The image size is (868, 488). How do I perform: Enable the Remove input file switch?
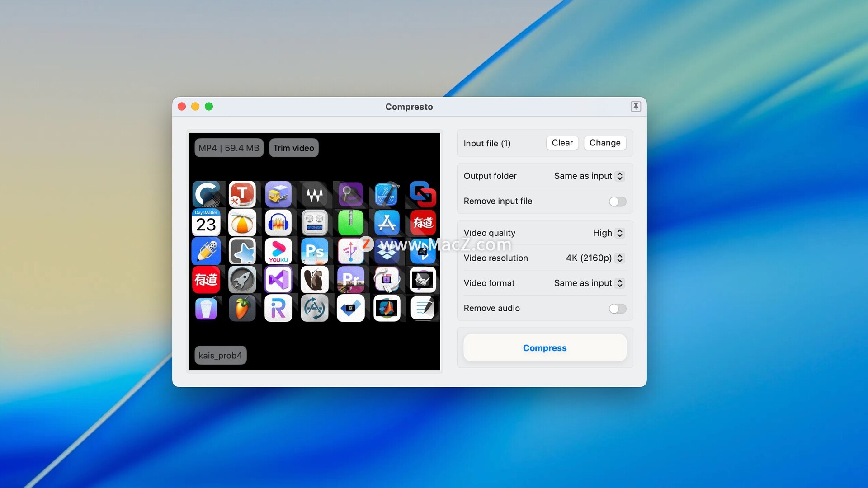617,202
